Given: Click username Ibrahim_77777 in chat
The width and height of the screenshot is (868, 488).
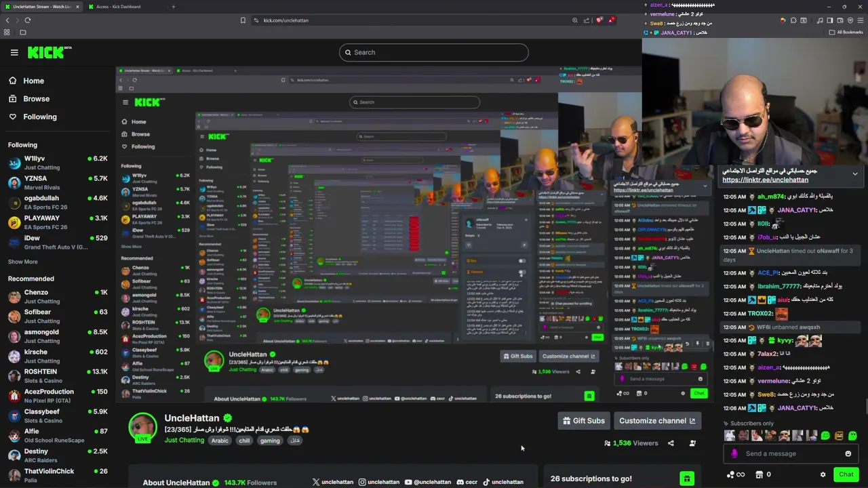Looking at the screenshot, I should pos(778,287).
